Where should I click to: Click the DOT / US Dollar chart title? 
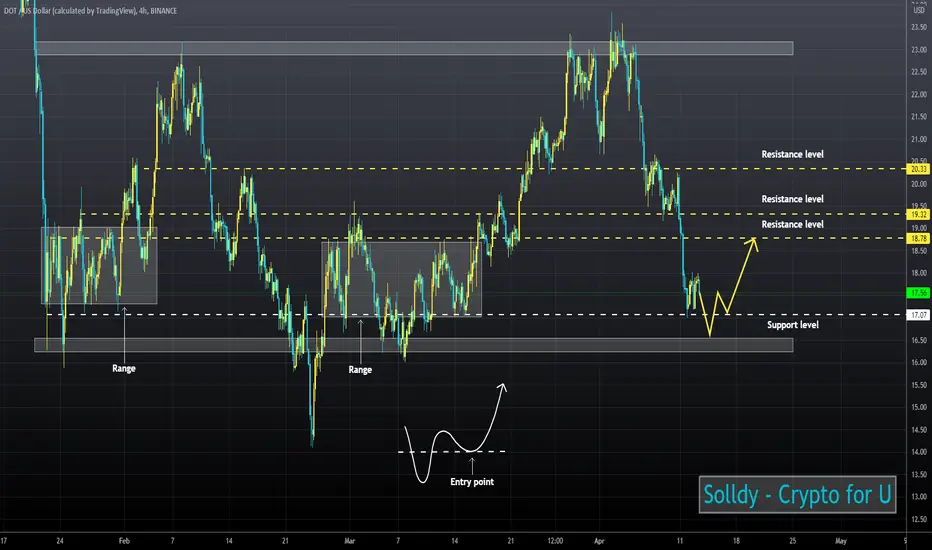pos(90,11)
